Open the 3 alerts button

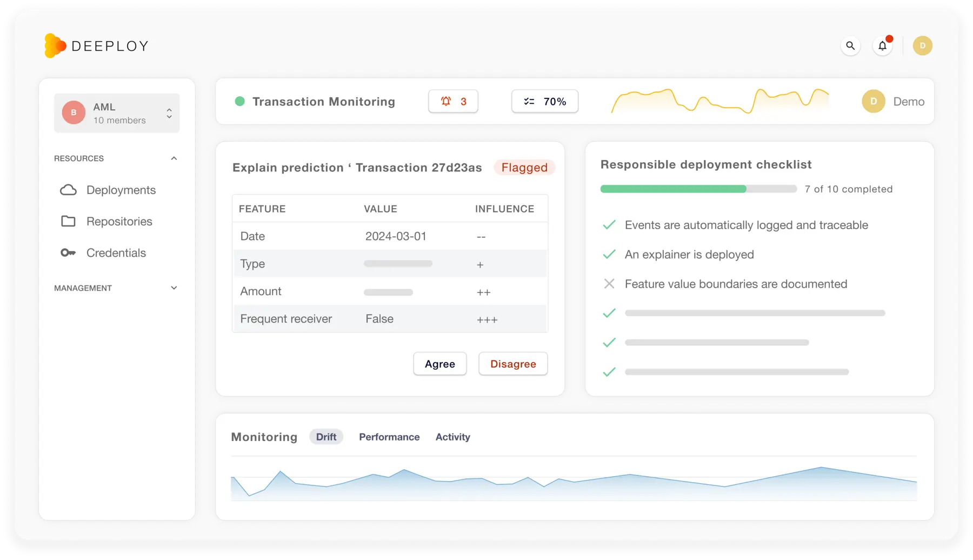click(453, 101)
